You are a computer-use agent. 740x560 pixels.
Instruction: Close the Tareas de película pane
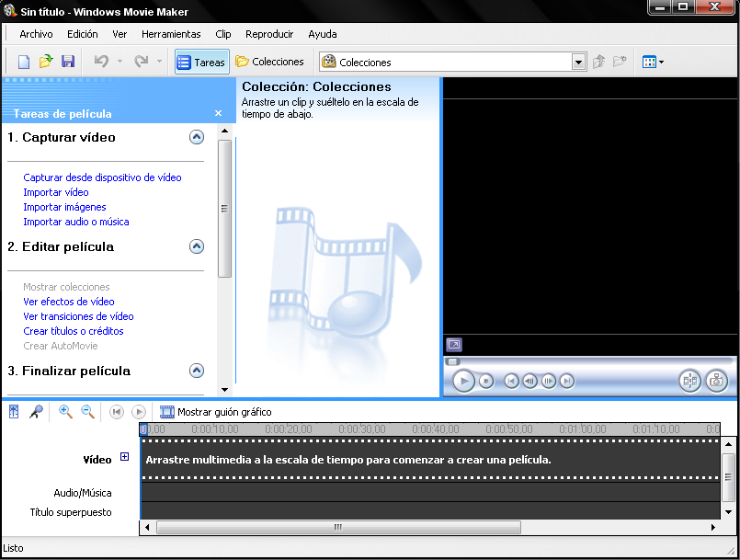click(218, 113)
